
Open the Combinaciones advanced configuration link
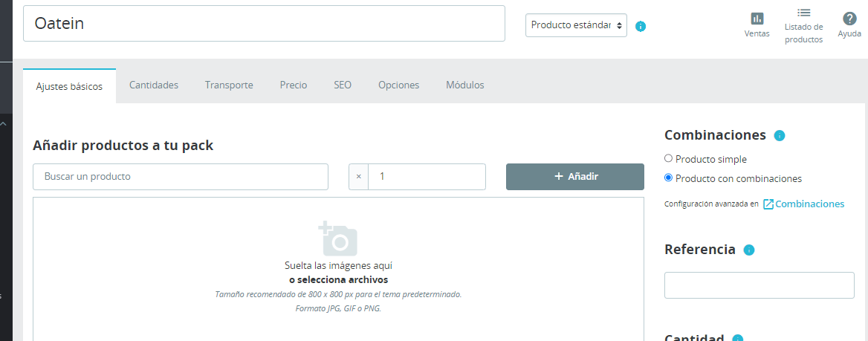810,204
